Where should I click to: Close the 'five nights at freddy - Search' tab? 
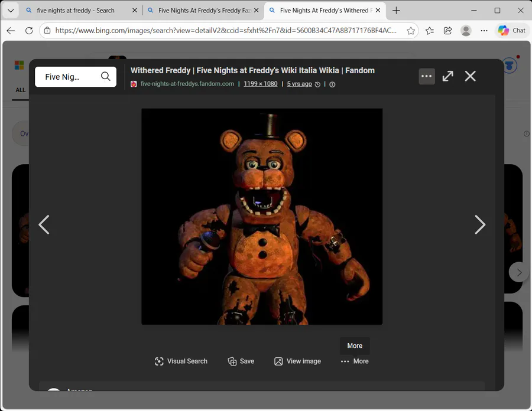[135, 11]
